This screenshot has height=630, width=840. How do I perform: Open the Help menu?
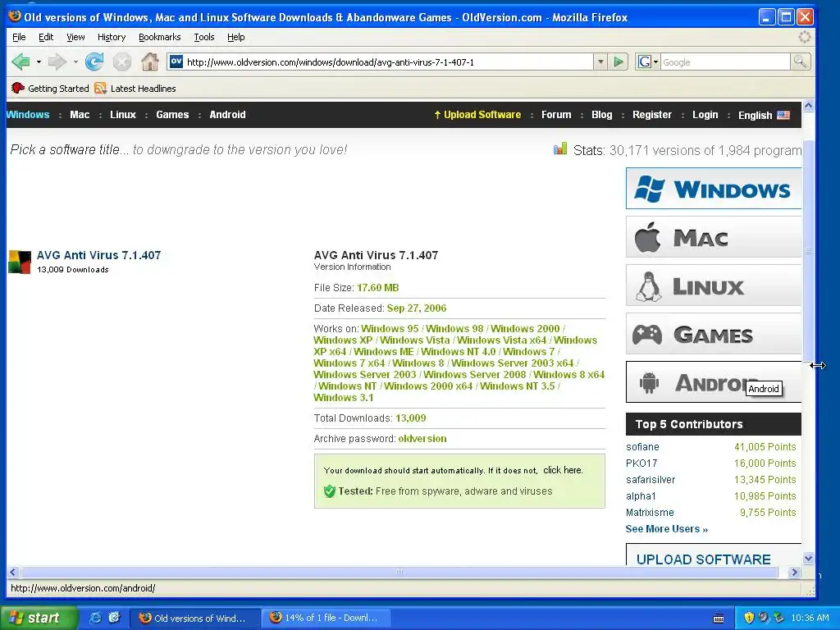[x=235, y=37]
